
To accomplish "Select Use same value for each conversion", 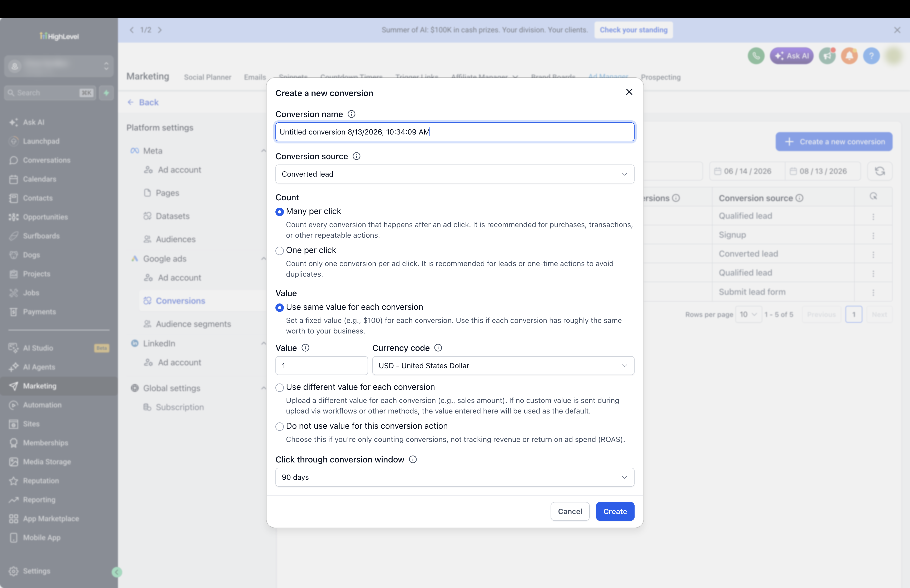I will point(280,307).
